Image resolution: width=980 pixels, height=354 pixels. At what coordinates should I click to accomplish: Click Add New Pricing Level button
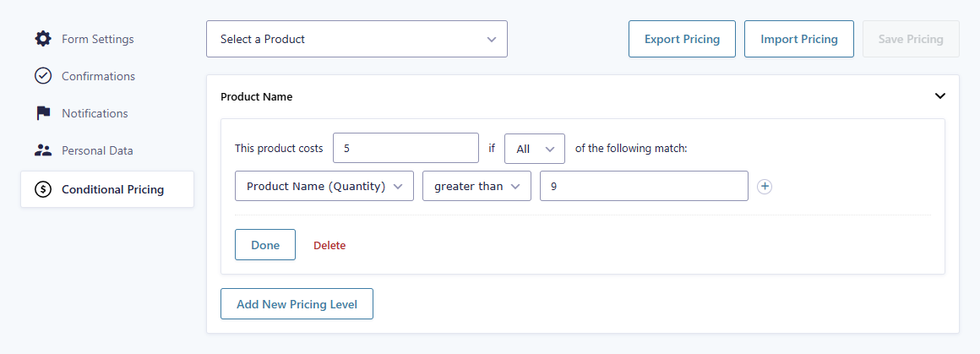[297, 304]
